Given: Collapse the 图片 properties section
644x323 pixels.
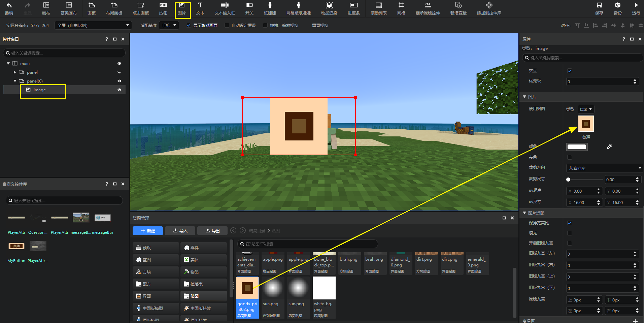Looking at the screenshot, I should [x=524, y=97].
